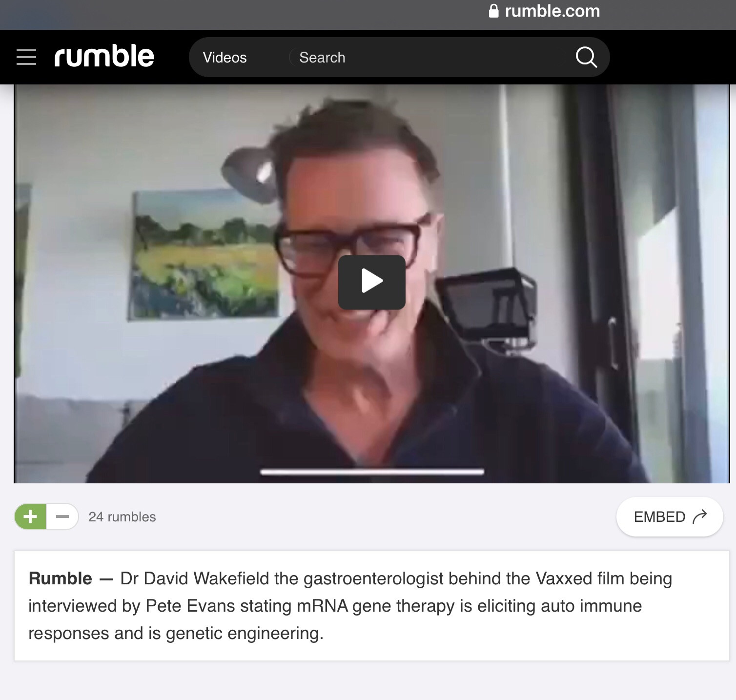The image size is (736, 700).
Task: Select the rumble.com address text
Action: tap(552, 11)
